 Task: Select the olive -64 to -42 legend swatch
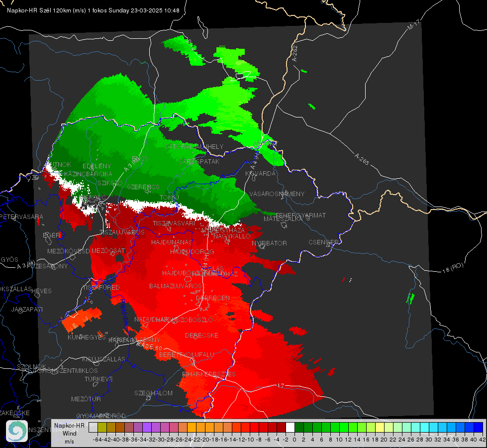pos(102,428)
